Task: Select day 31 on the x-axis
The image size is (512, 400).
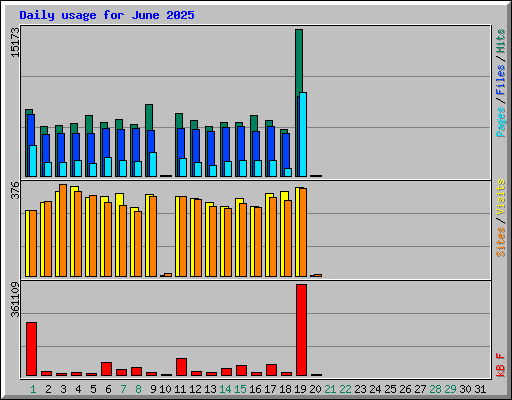Action: [x=480, y=389]
